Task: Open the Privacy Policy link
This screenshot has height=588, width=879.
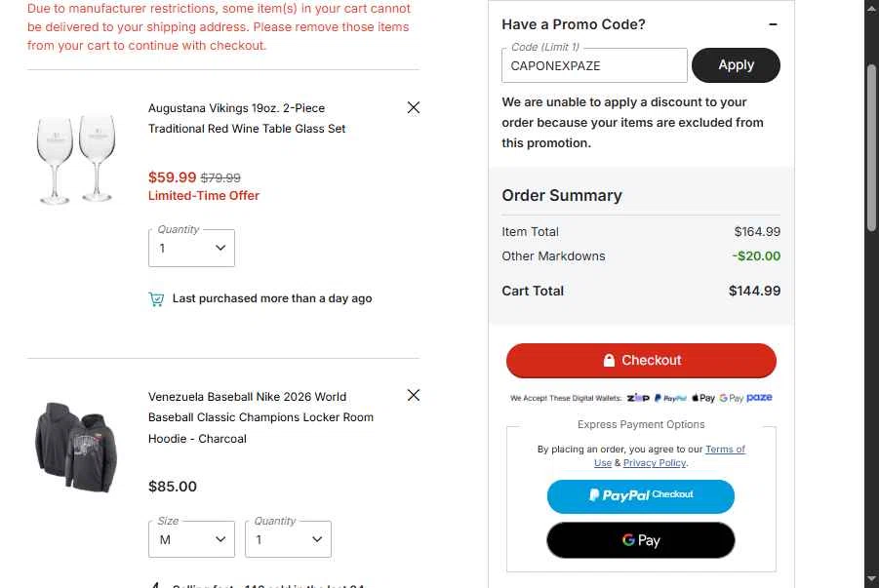Action: pyautogui.click(x=654, y=463)
